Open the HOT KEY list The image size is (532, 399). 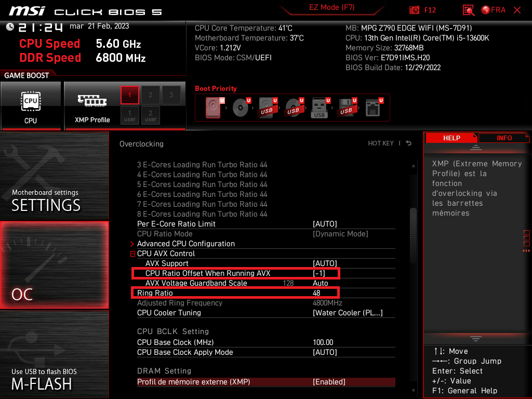tap(381, 143)
